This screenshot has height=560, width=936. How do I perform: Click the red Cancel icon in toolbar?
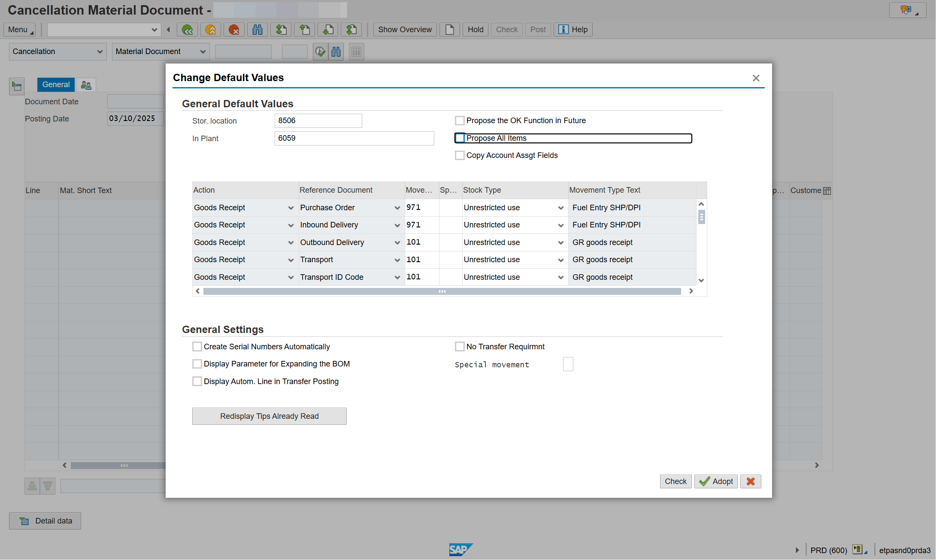tap(234, 30)
